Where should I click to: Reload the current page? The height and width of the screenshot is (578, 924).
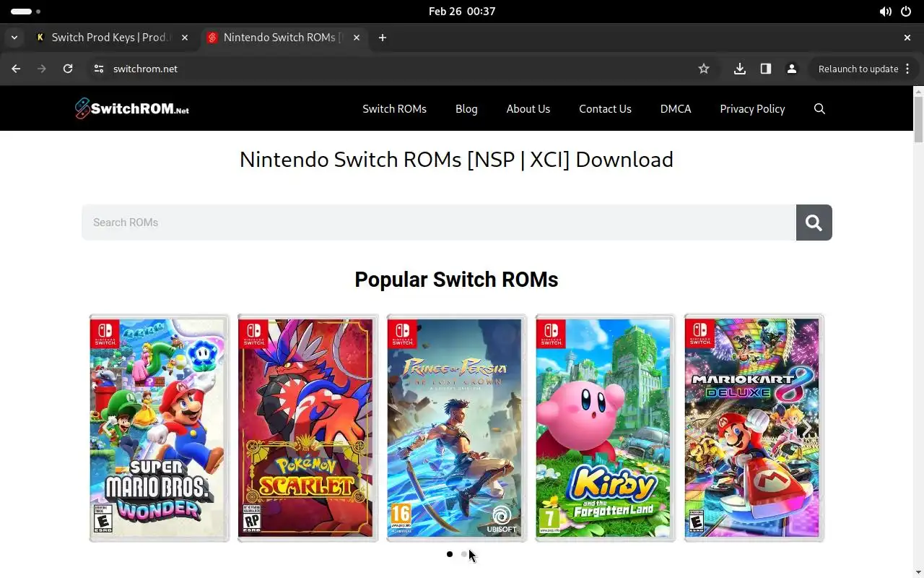pyautogui.click(x=68, y=69)
